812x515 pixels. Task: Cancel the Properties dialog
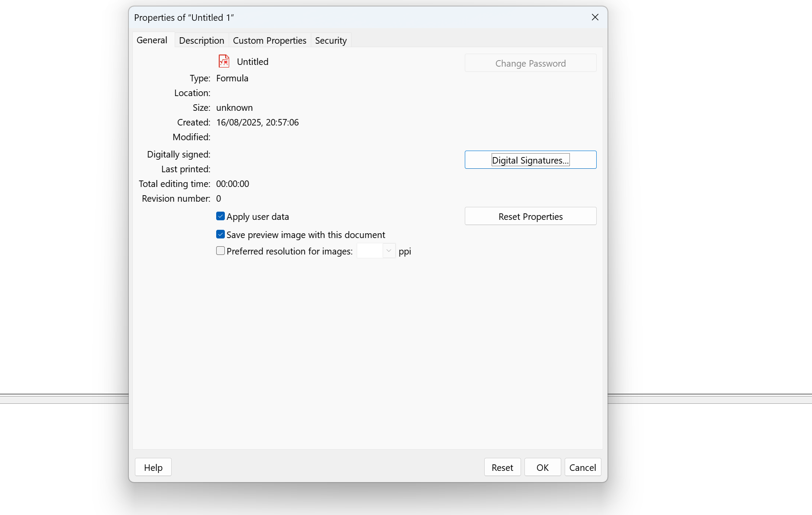click(x=583, y=467)
